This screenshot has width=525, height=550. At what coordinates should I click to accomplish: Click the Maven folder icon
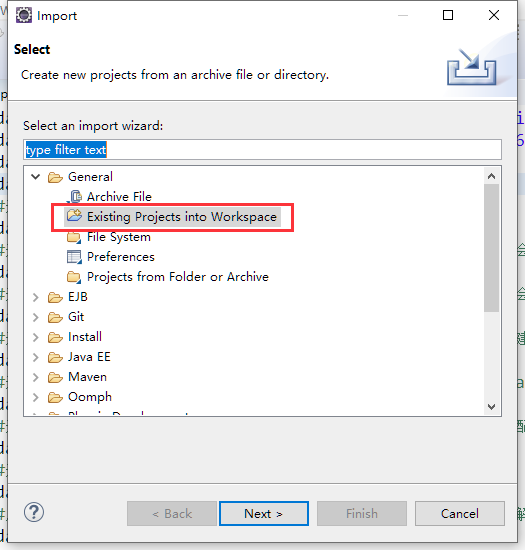click(55, 377)
